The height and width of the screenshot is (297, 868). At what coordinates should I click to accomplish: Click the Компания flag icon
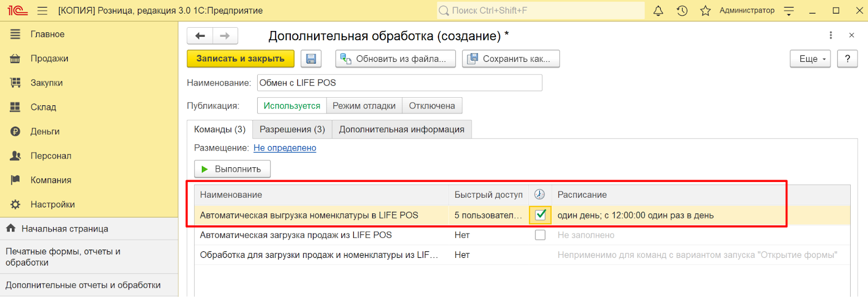15,180
